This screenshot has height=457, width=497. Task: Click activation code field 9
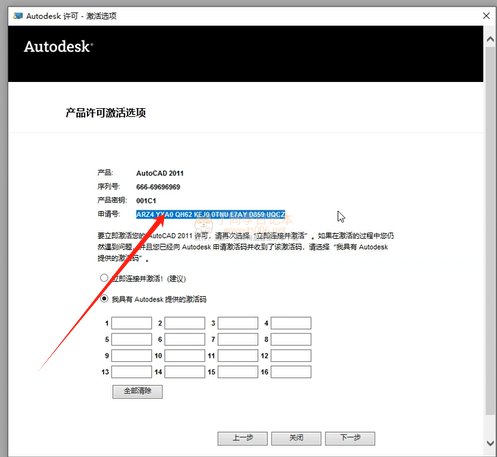[x=131, y=355]
